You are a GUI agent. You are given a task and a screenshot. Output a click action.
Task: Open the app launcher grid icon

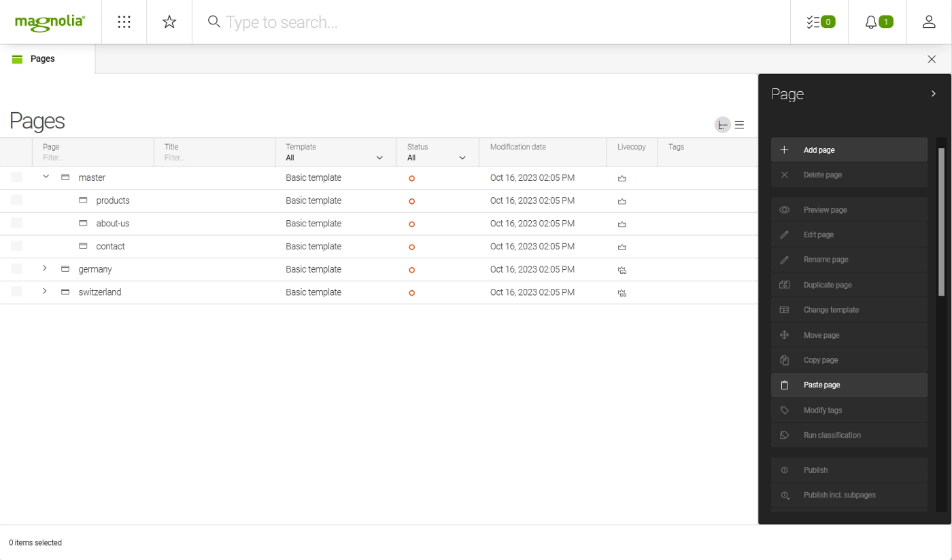124,22
